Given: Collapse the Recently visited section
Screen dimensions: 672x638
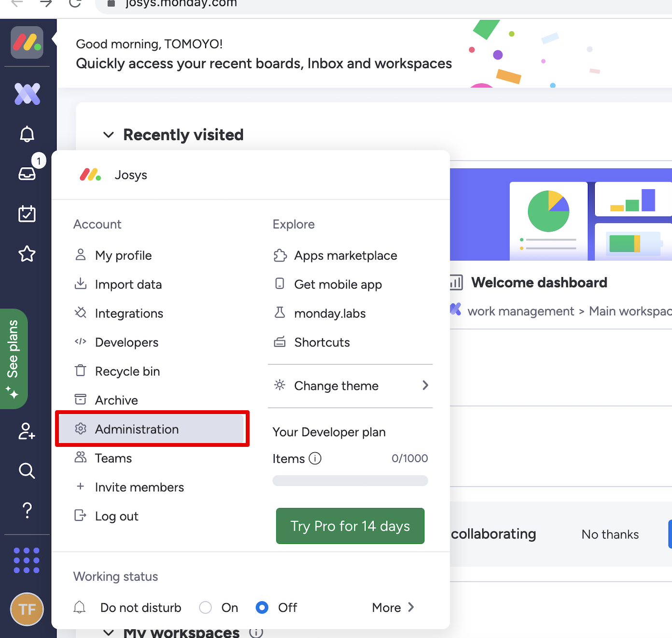Looking at the screenshot, I should pyautogui.click(x=109, y=135).
